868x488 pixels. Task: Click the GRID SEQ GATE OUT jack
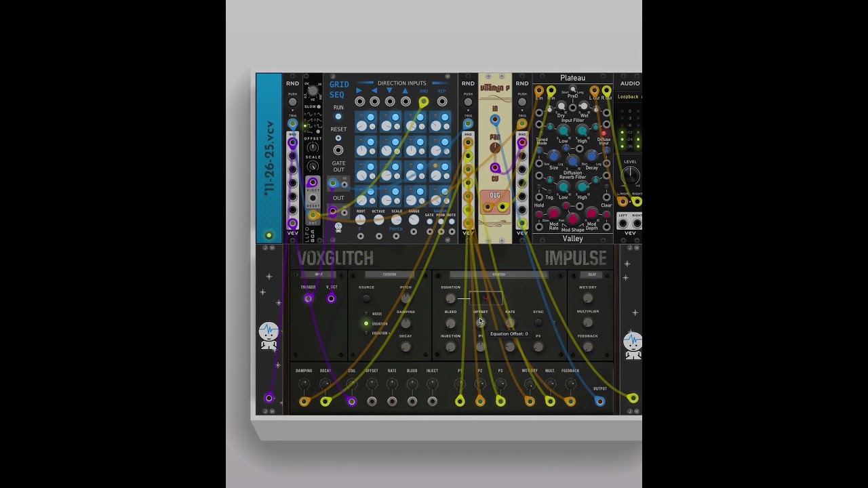tap(333, 184)
